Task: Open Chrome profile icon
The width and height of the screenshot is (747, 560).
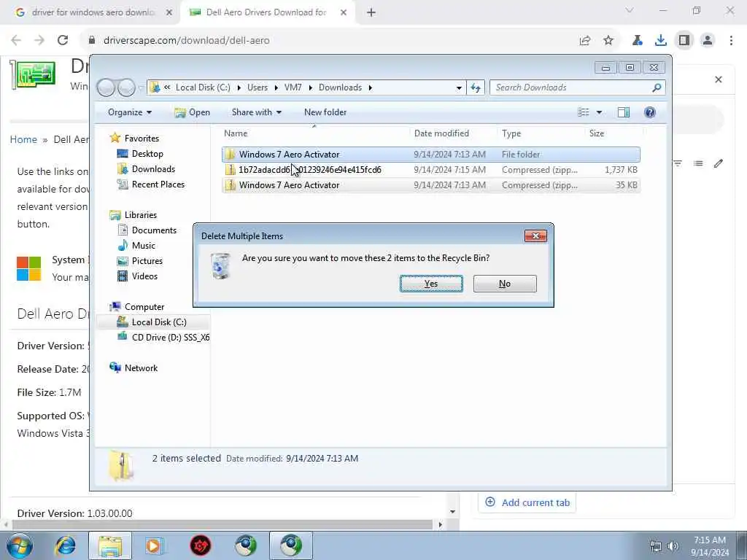Action: [708, 41]
